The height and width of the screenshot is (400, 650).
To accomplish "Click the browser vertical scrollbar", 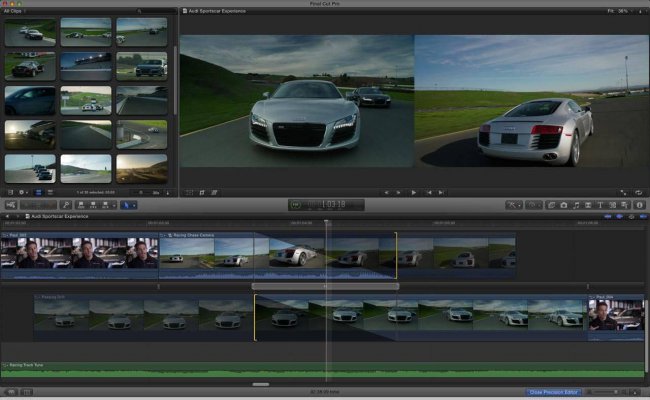I will click(x=175, y=81).
